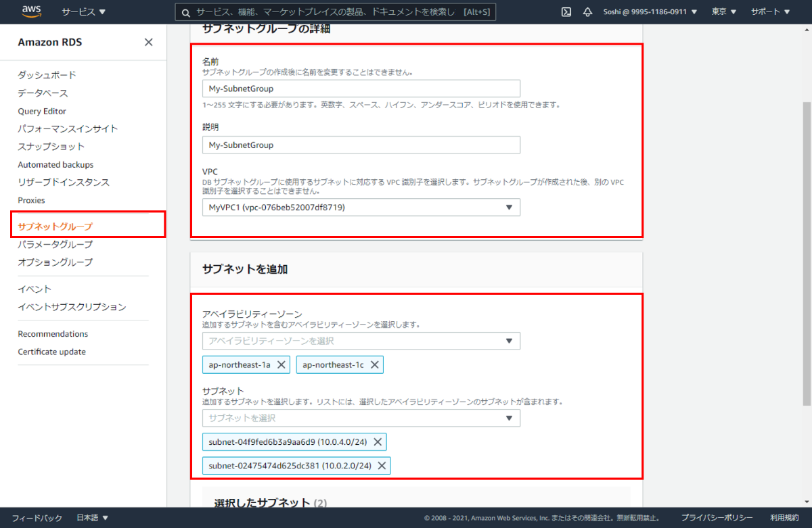Open データベース in the sidebar
The width and height of the screenshot is (812, 528).
point(43,93)
